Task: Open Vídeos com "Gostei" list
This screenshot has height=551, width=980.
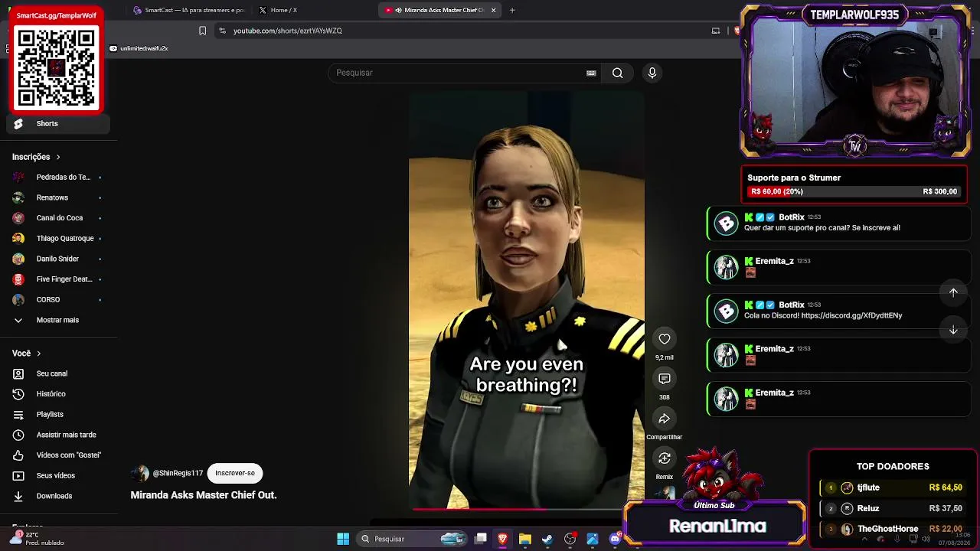Action: pos(57,455)
